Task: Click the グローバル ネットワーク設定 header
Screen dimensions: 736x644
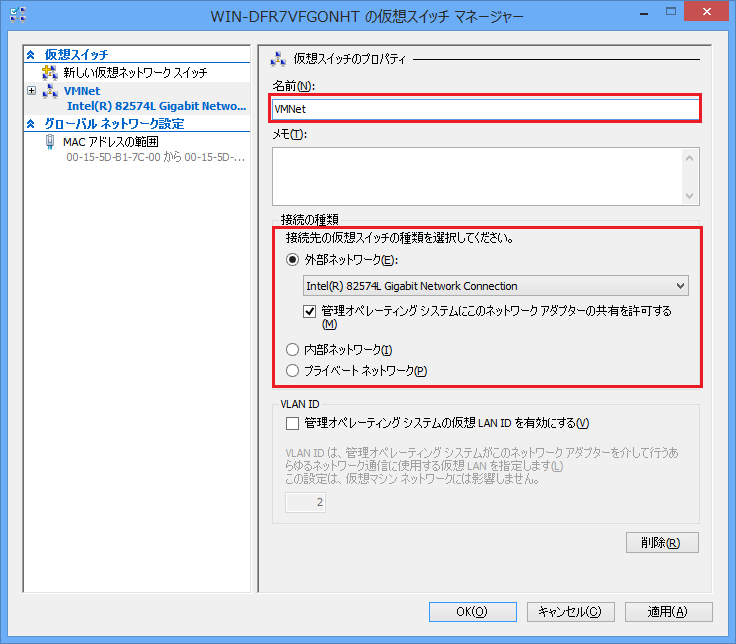Action: pos(114,124)
